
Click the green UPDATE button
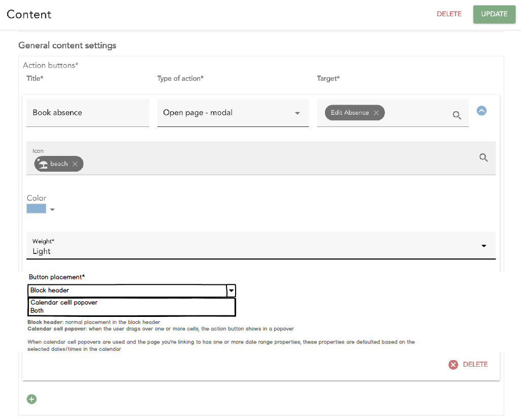tap(494, 14)
